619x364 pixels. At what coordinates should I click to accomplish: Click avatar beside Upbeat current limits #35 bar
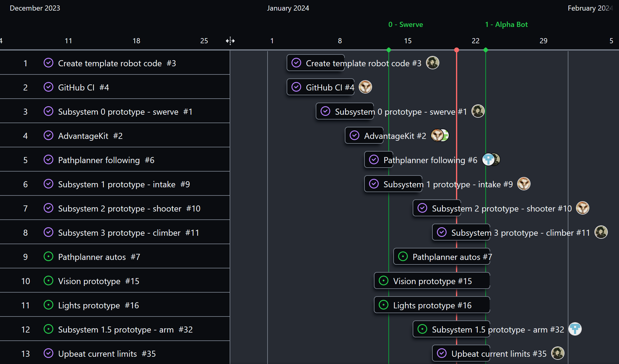558,353
